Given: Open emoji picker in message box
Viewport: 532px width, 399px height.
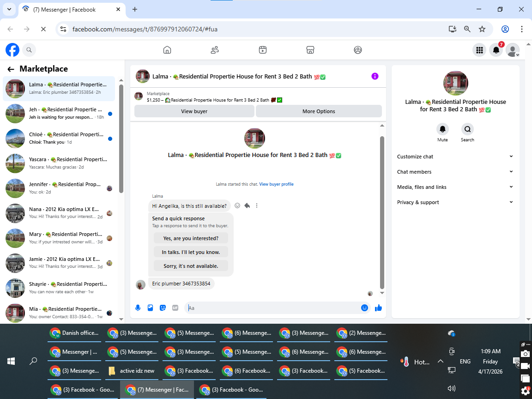Looking at the screenshot, I should pyautogui.click(x=364, y=308).
